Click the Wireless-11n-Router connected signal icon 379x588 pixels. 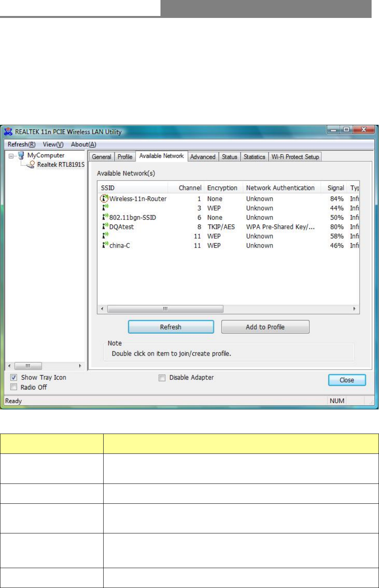coord(104,198)
